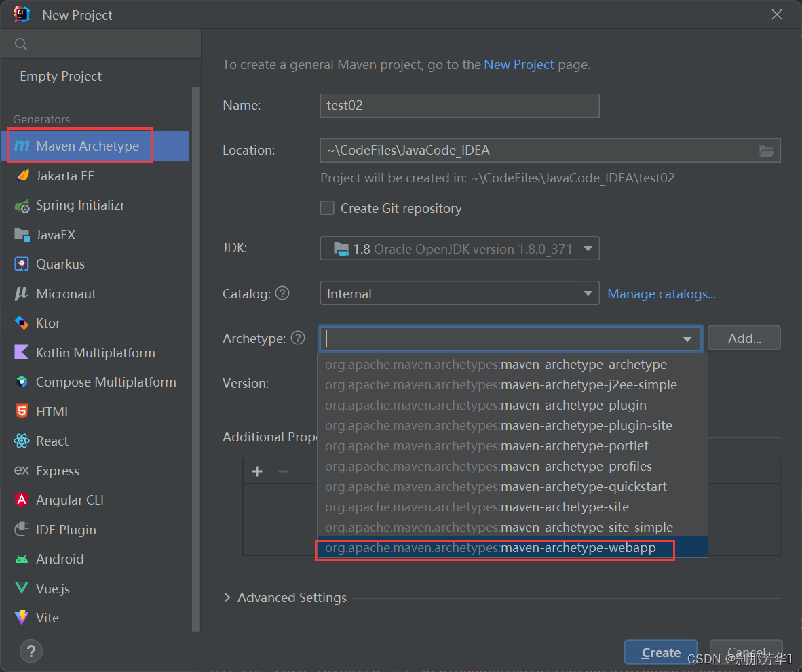
Task: Click the Spring Initializr leaf icon
Action: click(x=22, y=206)
